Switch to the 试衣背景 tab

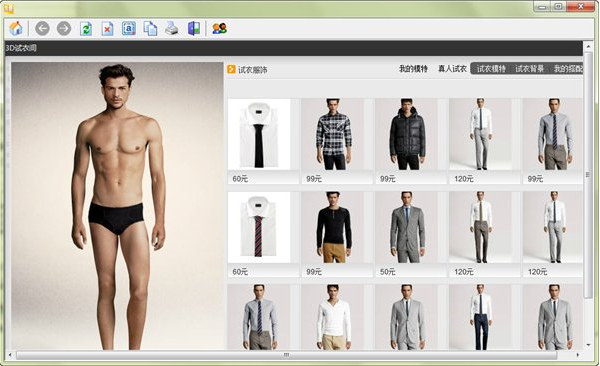(x=530, y=69)
